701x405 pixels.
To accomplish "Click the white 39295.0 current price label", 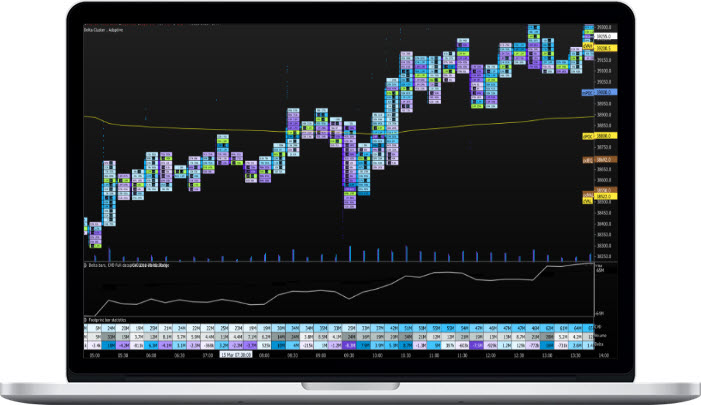I will coord(604,36).
